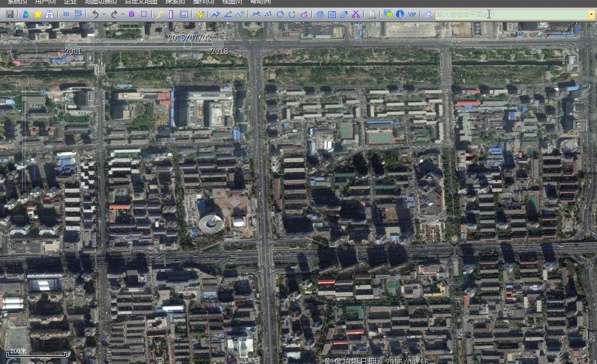Click the 2018 timeline end label
This screenshot has width=597, height=364.
tap(220, 51)
